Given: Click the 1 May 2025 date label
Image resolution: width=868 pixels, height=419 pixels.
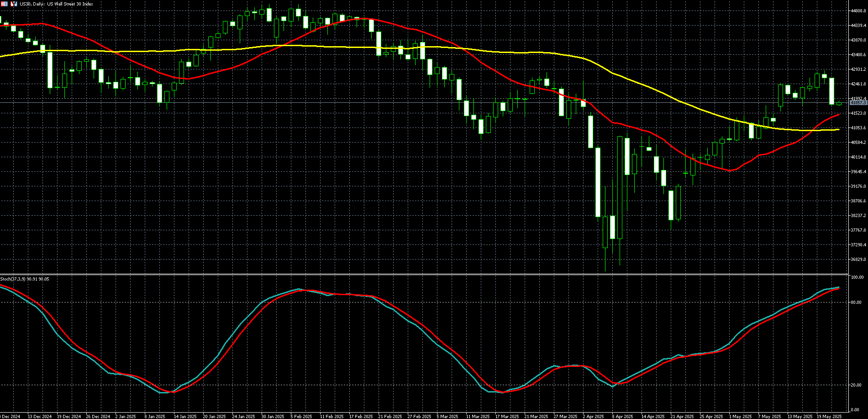Looking at the screenshot, I should [x=740, y=416].
